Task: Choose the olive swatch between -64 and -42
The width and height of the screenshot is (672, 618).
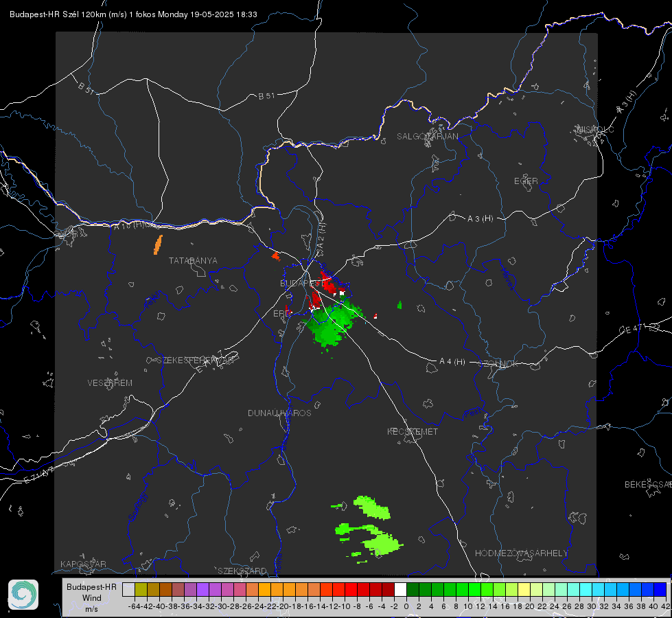Action: point(141,589)
